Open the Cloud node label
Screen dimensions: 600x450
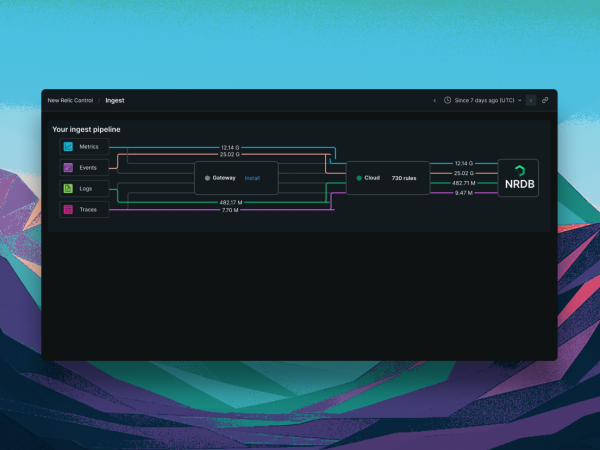click(372, 178)
